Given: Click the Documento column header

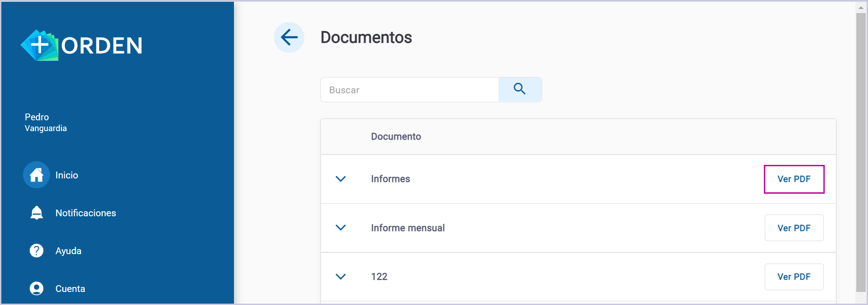Looking at the screenshot, I should [396, 137].
